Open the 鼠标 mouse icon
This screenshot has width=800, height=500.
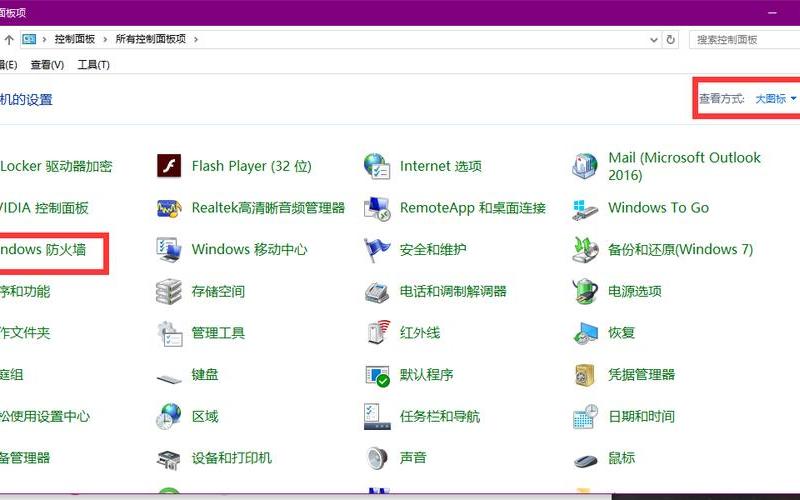[585, 460]
